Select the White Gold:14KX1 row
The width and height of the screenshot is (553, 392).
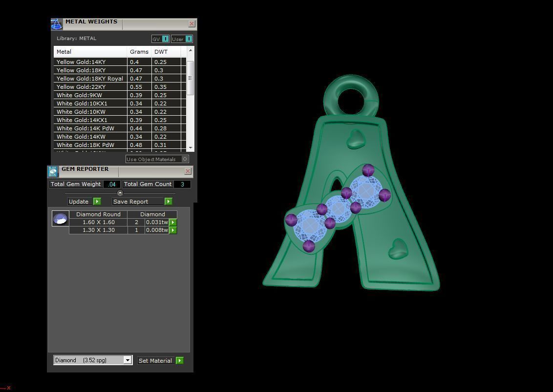[120, 120]
